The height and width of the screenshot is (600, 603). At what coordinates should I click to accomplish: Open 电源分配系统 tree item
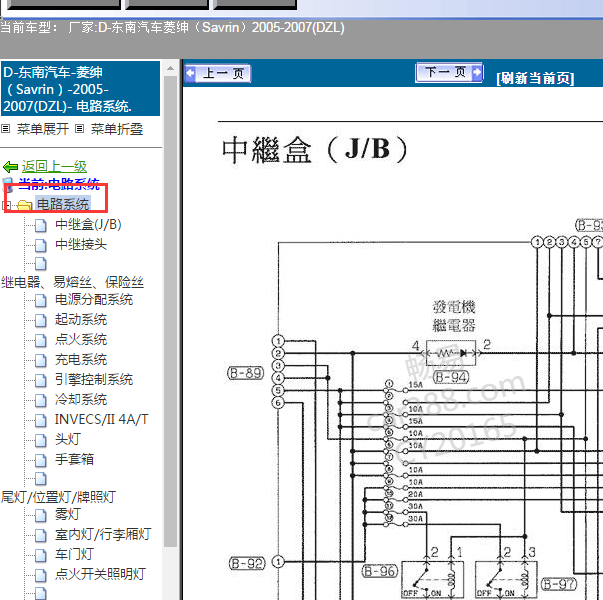coord(94,299)
